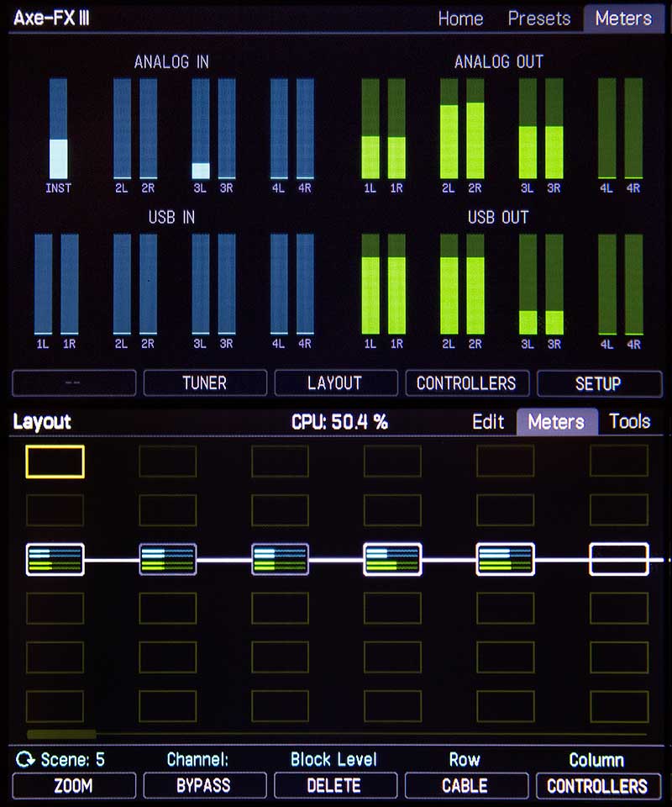Click the Analog Out 4L meter
672x807 pixels.
pyautogui.click(x=606, y=129)
